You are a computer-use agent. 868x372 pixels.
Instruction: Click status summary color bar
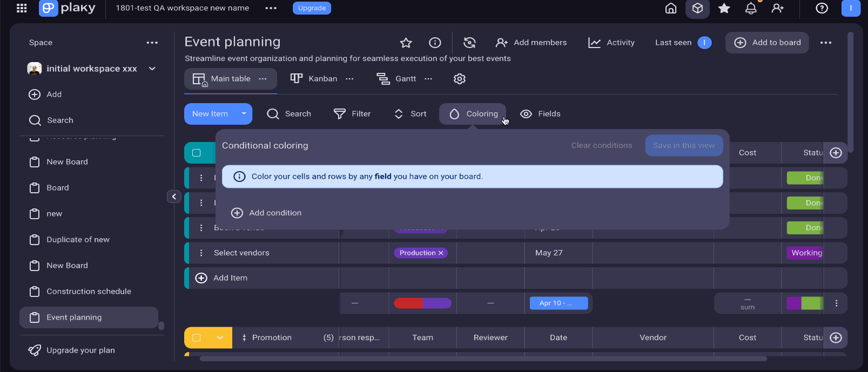[x=805, y=303]
